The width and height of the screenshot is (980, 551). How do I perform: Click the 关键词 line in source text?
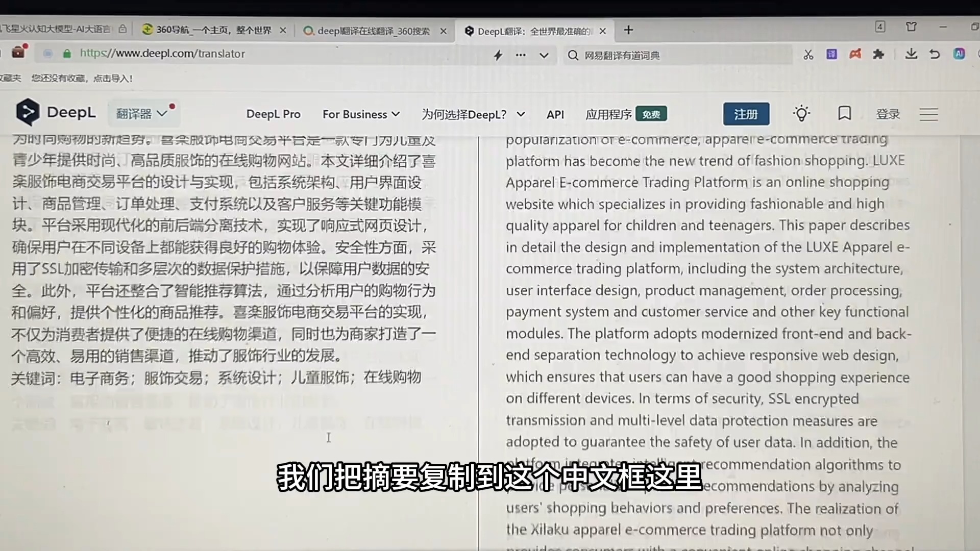(x=216, y=378)
